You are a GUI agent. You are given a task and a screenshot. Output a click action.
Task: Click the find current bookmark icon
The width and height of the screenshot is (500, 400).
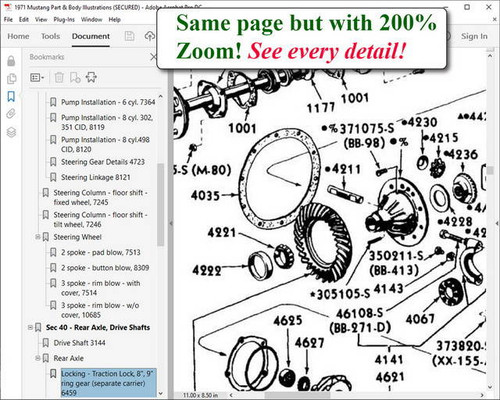pyautogui.click(x=91, y=78)
